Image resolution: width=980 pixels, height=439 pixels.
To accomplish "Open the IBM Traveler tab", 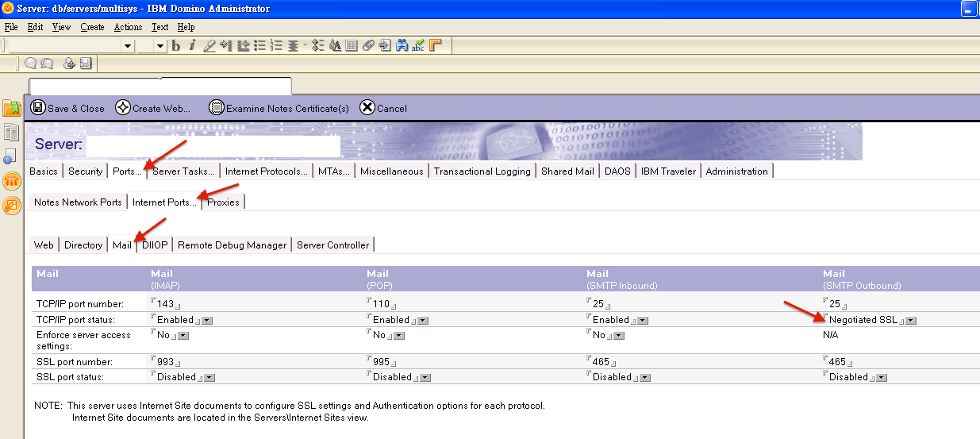I will click(x=668, y=171).
